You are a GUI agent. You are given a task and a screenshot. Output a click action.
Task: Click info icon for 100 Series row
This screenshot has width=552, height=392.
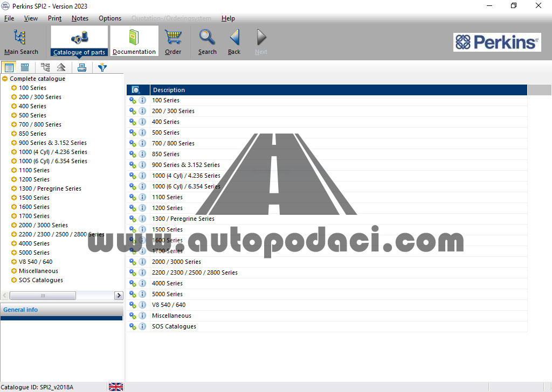click(x=142, y=100)
